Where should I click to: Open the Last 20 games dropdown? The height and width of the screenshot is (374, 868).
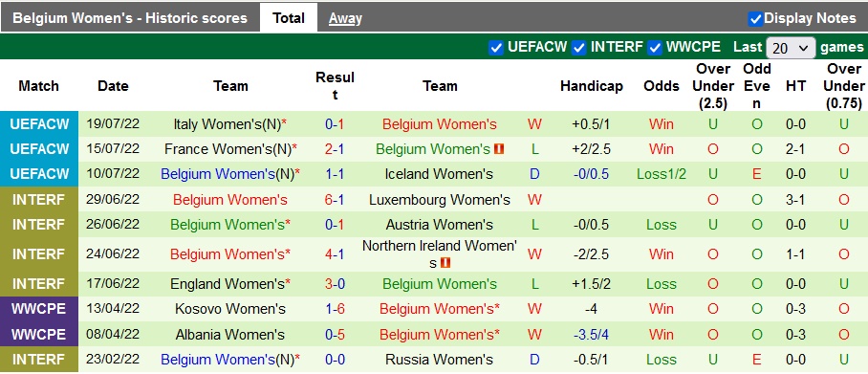(x=791, y=48)
